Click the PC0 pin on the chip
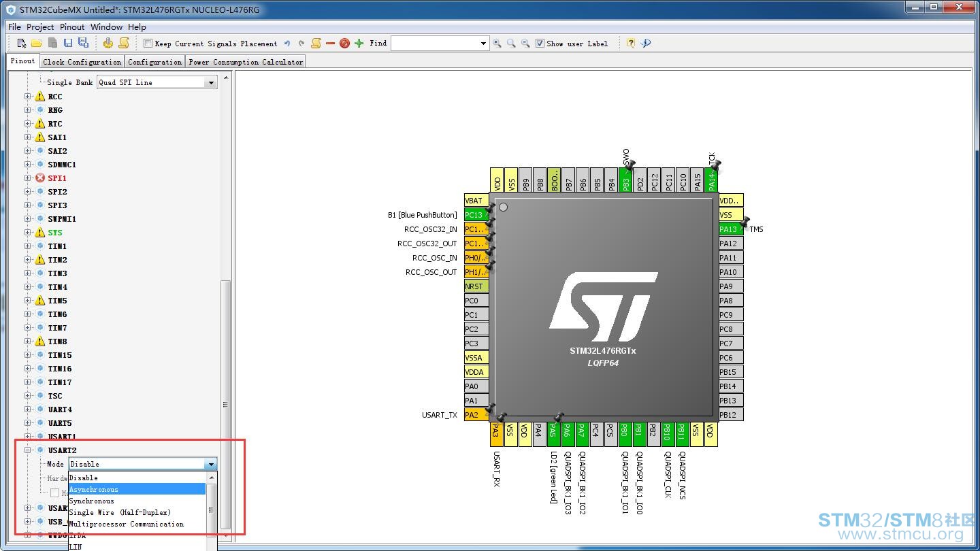Screen dimensions: 980x551 point(476,301)
